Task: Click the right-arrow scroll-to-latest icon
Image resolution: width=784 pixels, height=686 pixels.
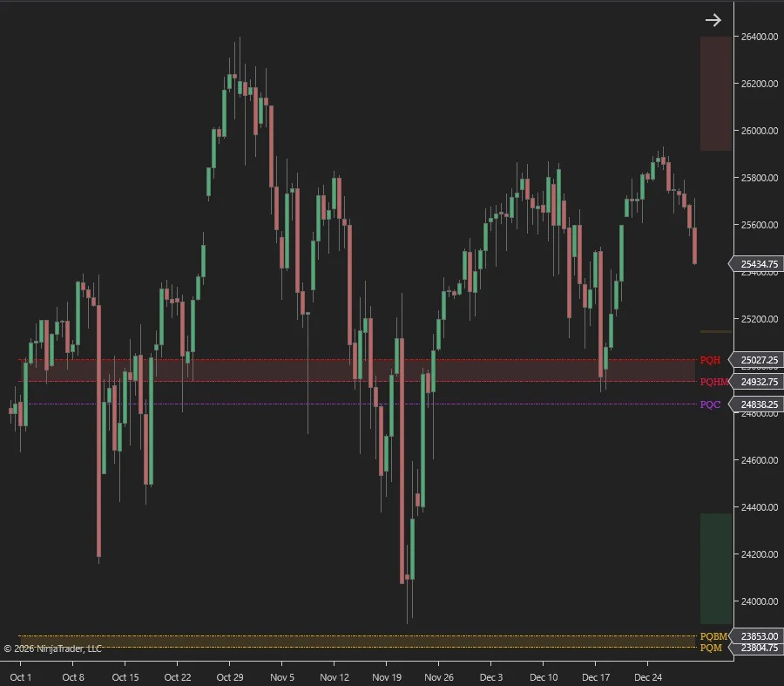Action: pos(713,20)
